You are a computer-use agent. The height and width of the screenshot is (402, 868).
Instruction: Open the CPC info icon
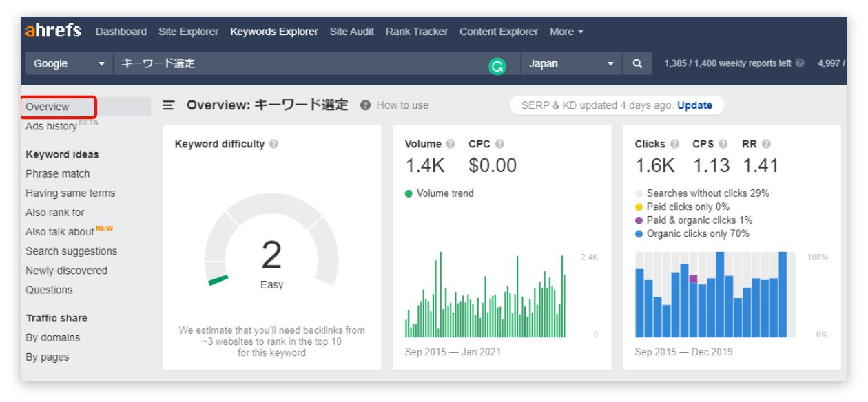[499, 145]
